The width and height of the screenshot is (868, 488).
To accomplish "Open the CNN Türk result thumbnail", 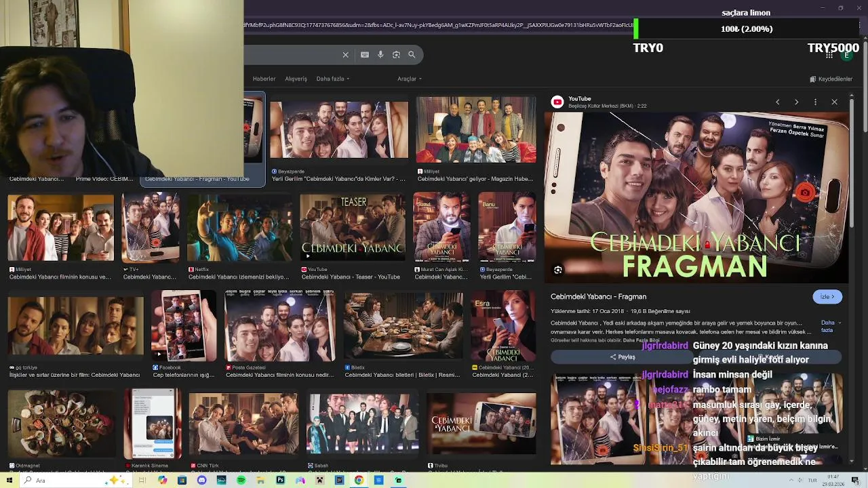I will coord(243,424).
